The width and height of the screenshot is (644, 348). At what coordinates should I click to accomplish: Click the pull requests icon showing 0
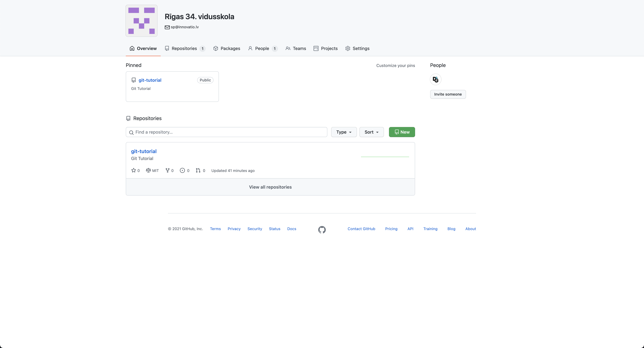click(198, 170)
